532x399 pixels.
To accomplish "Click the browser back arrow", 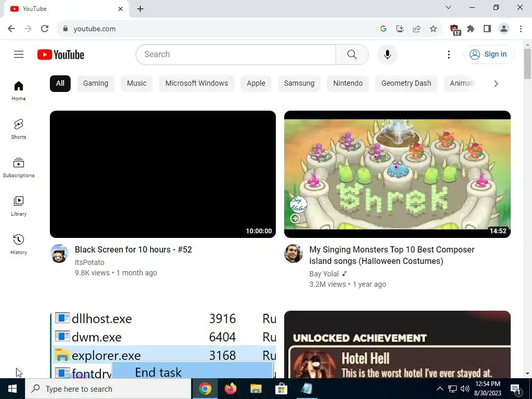I will coord(11,29).
